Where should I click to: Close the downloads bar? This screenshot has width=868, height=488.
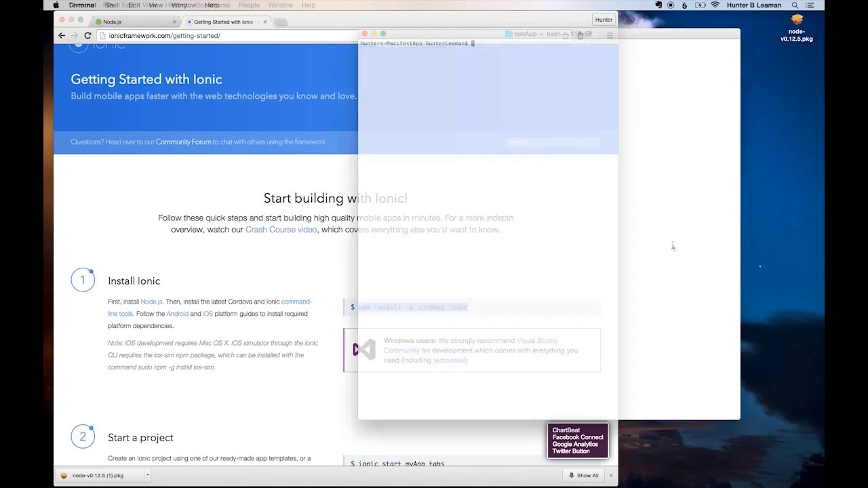tap(611, 475)
